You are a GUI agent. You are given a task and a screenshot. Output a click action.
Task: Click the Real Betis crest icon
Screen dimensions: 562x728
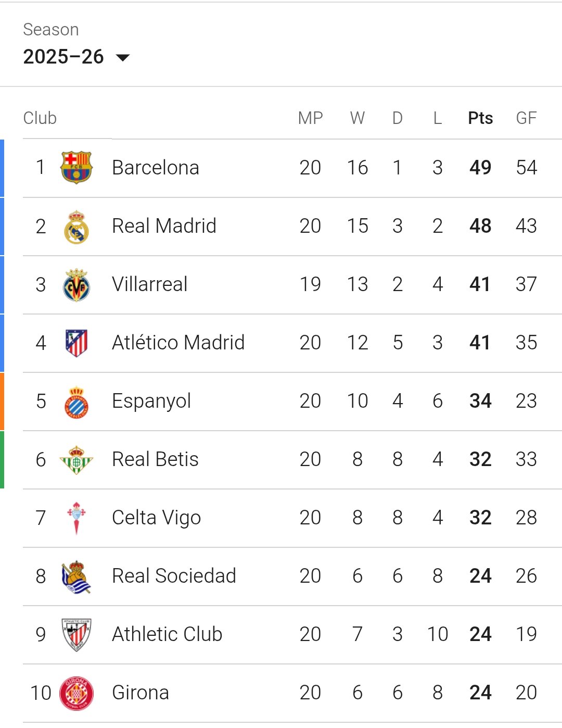[x=76, y=460]
